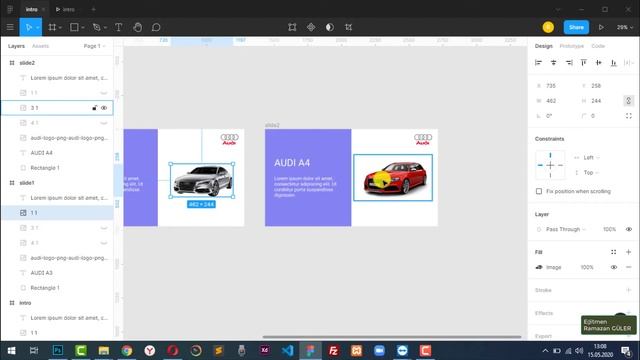The height and width of the screenshot is (360, 640).
Task: Click the yellow user avatar
Action: [x=548, y=27]
